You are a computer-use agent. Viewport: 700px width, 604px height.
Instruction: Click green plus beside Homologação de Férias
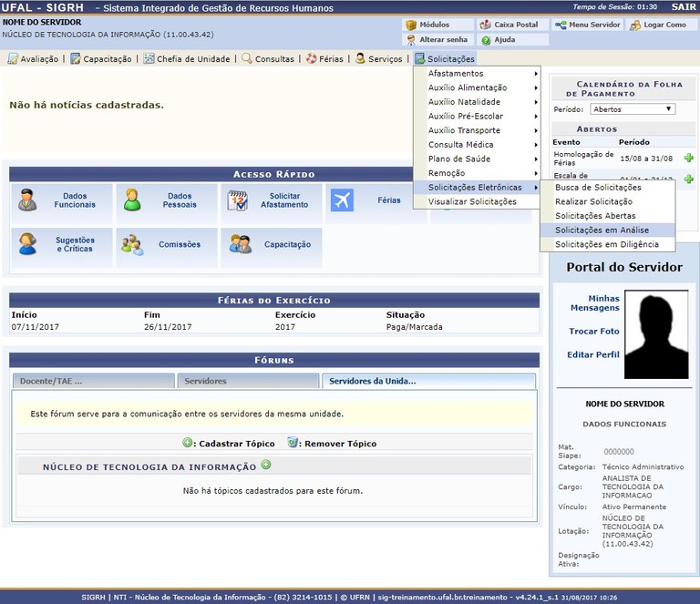pyautogui.click(x=688, y=158)
